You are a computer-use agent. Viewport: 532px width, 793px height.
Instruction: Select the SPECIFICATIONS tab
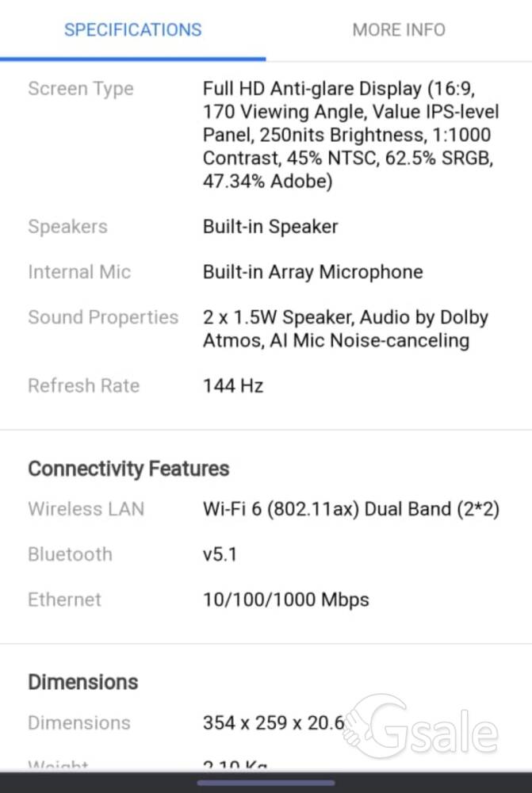point(132,30)
